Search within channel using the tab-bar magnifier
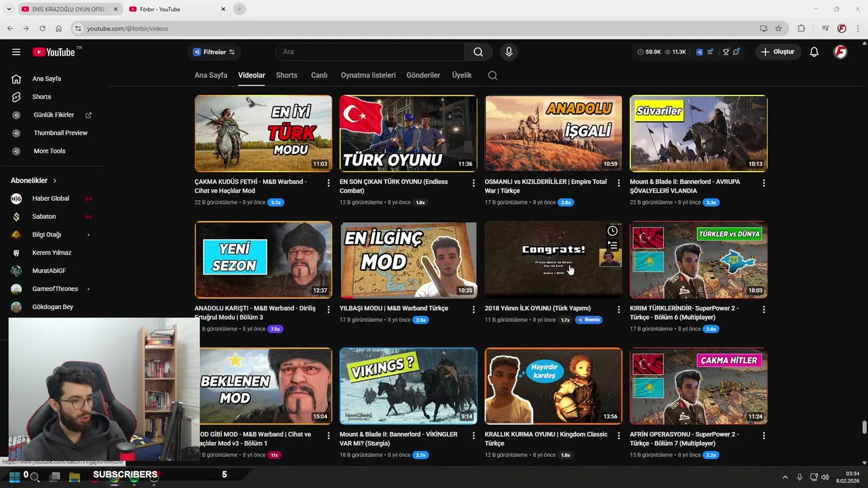 [493, 75]
